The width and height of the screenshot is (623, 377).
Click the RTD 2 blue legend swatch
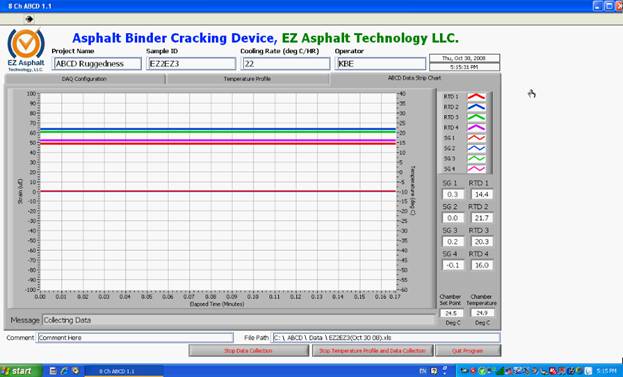click(476, 107)
